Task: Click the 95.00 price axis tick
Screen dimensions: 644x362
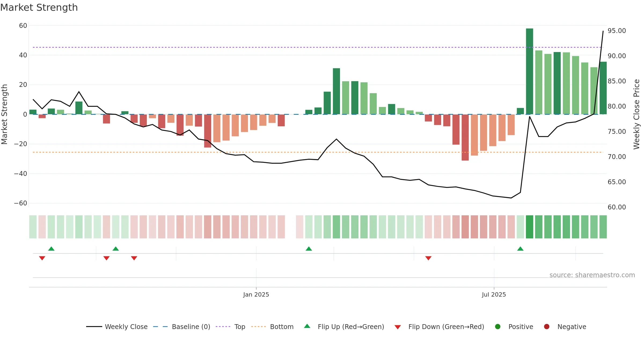Action: click(x=617, y=31)
